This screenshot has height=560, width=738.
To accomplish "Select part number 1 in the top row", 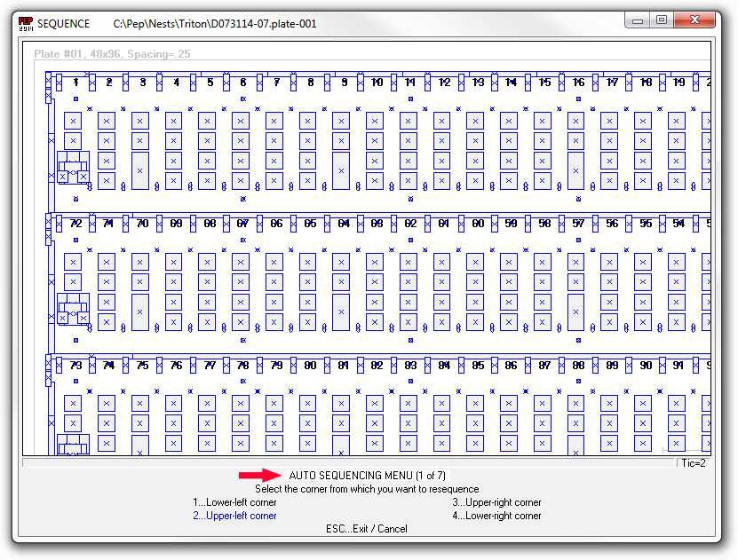I will coord(76,83).
